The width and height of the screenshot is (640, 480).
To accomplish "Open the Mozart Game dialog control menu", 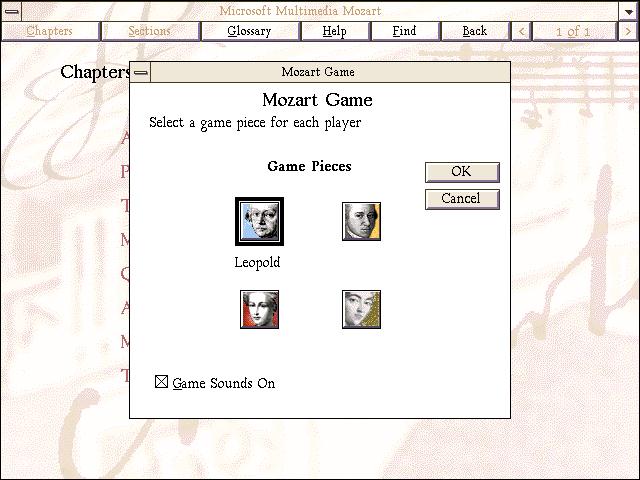I will point(140,72).
